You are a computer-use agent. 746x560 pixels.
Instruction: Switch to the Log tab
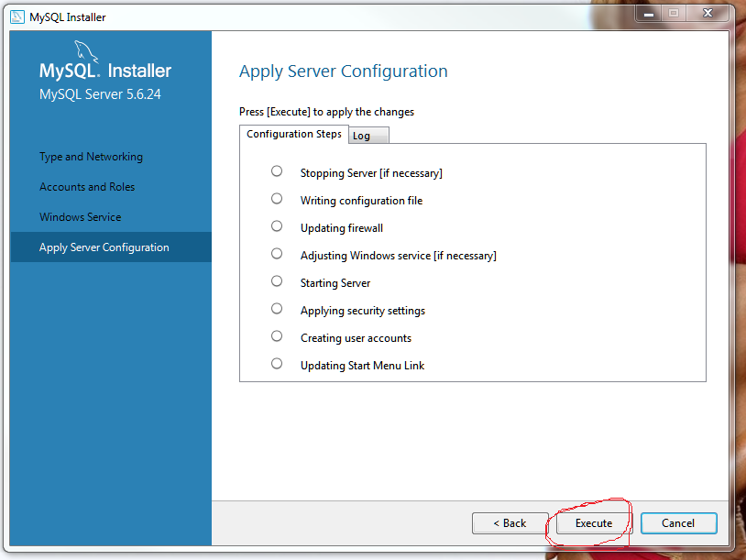[x=362, y=136]
